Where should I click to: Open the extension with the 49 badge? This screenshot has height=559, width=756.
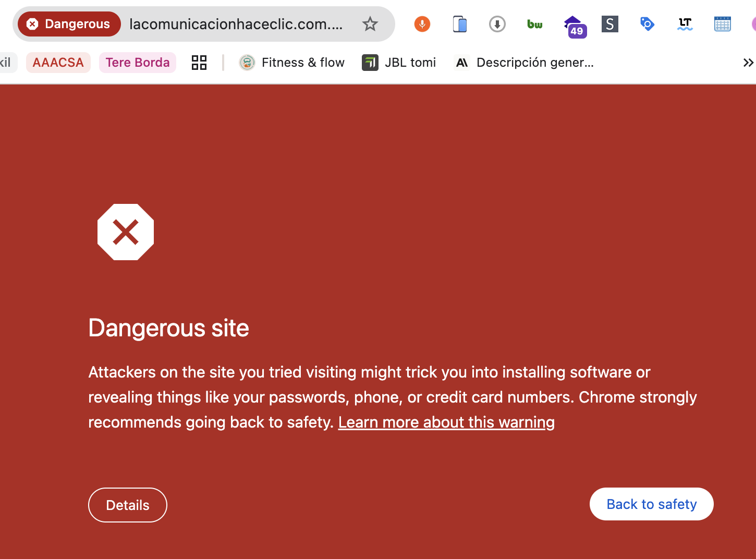tap(575, 27)
